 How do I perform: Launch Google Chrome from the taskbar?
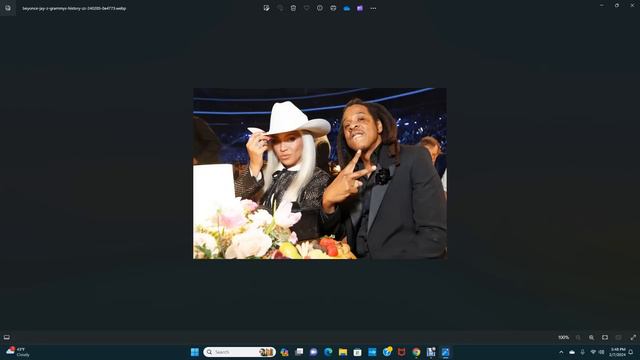point(416,352)
